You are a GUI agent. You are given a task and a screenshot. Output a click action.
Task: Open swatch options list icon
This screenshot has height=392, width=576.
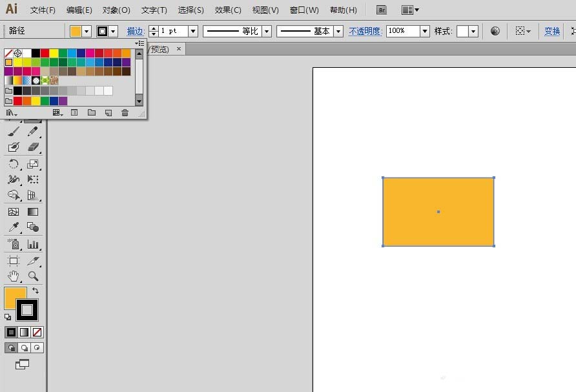tap(74, 113)
